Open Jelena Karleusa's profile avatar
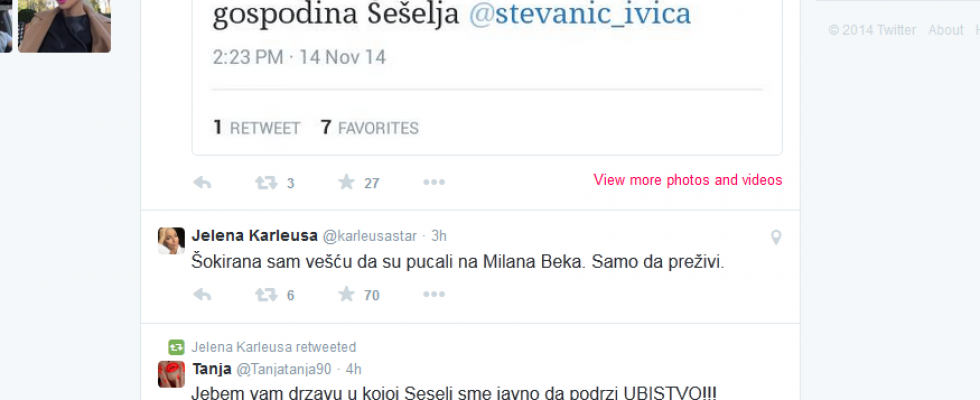980x400 pixels. 171,240
